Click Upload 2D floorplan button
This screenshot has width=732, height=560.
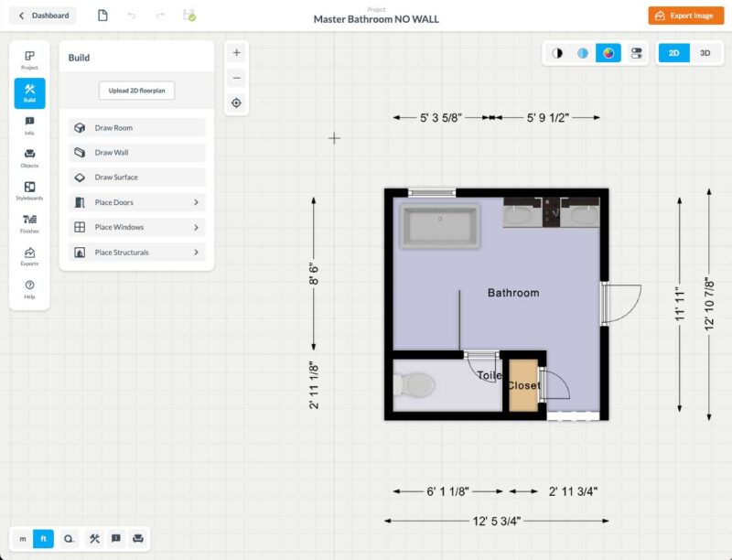point(137,91)
